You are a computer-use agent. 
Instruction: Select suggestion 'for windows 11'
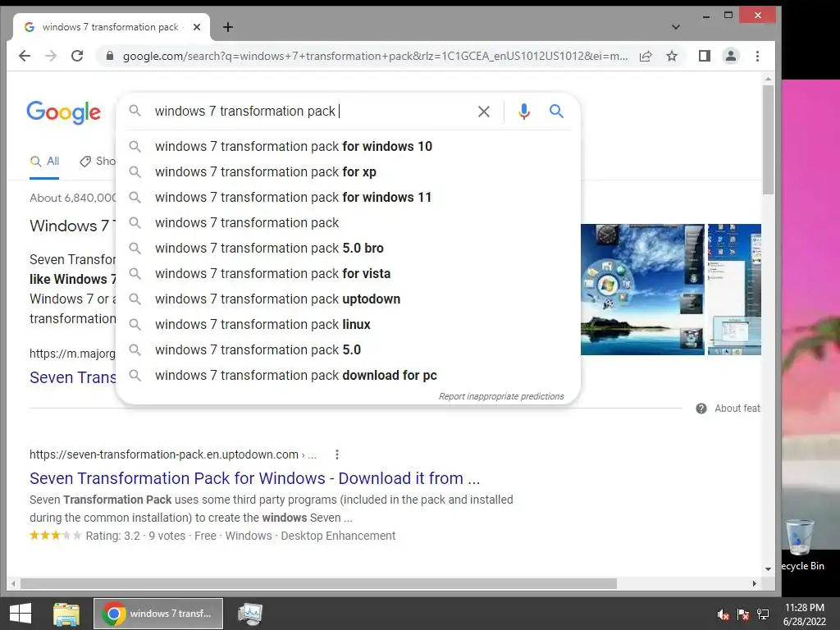click(x=348, y=197)
